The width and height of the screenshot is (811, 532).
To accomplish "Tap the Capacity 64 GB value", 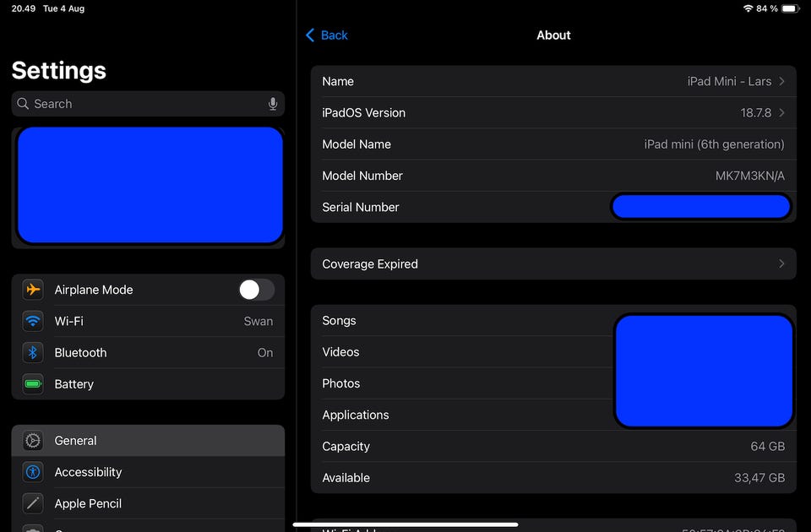I will (x=768, y=446).
